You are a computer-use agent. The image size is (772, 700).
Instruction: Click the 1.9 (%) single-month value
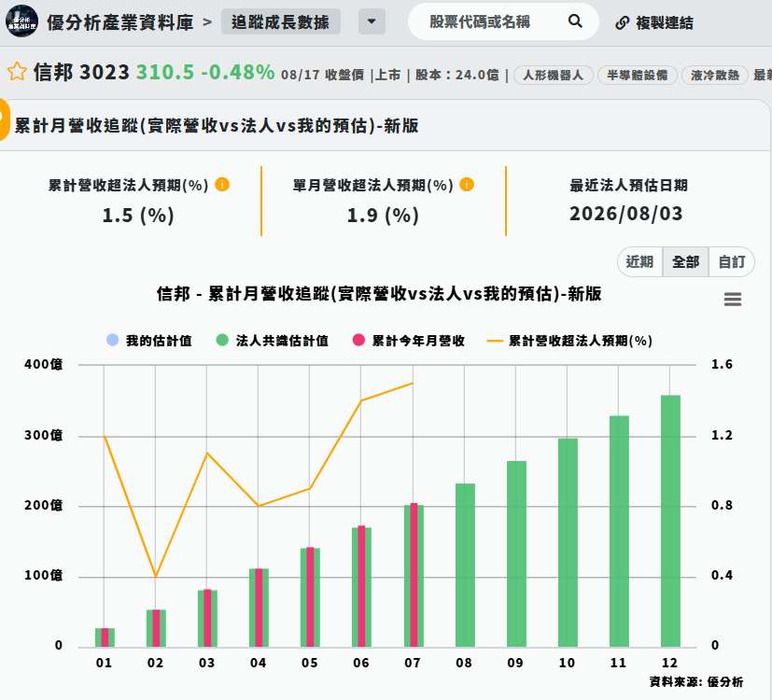pos(383,215)
